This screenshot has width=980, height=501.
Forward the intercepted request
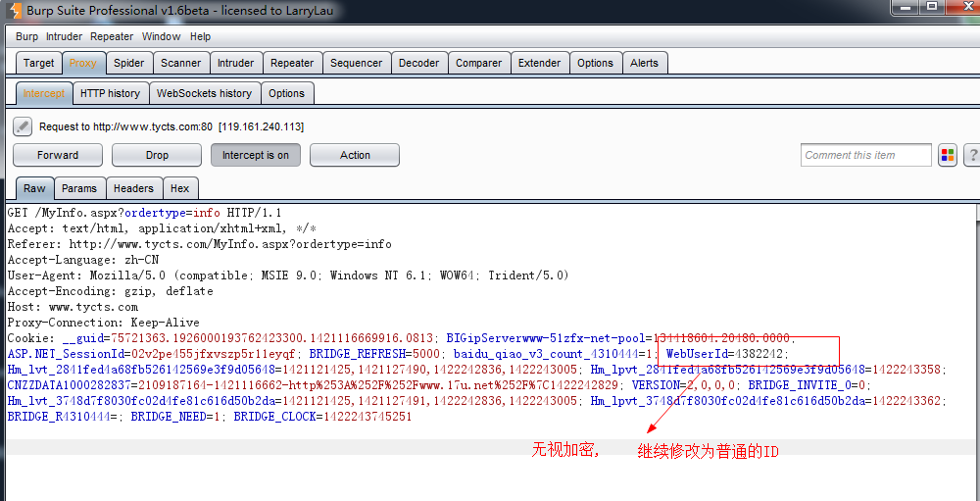click(58, 155)
